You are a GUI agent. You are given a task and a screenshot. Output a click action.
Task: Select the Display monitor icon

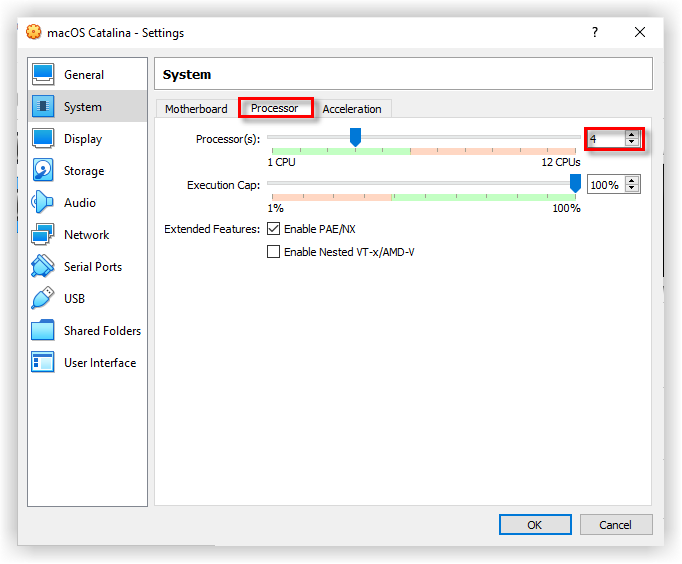[x=43, y=139]
